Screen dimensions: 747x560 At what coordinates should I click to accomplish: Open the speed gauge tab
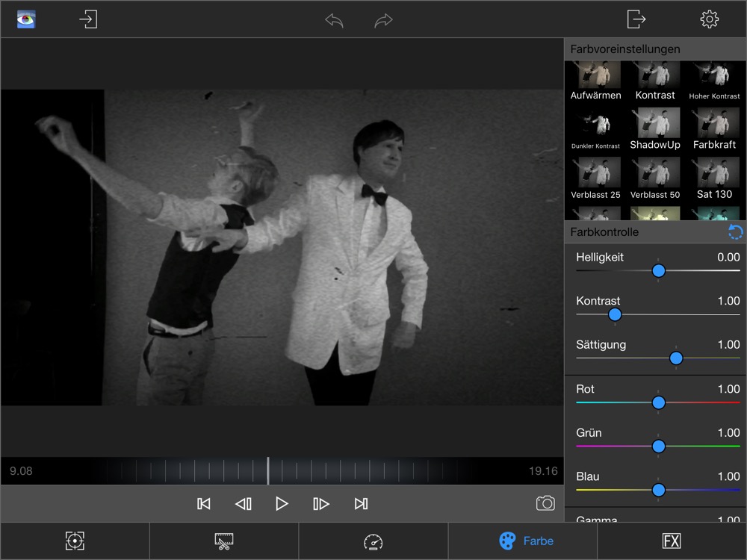(x=373, y=541)
